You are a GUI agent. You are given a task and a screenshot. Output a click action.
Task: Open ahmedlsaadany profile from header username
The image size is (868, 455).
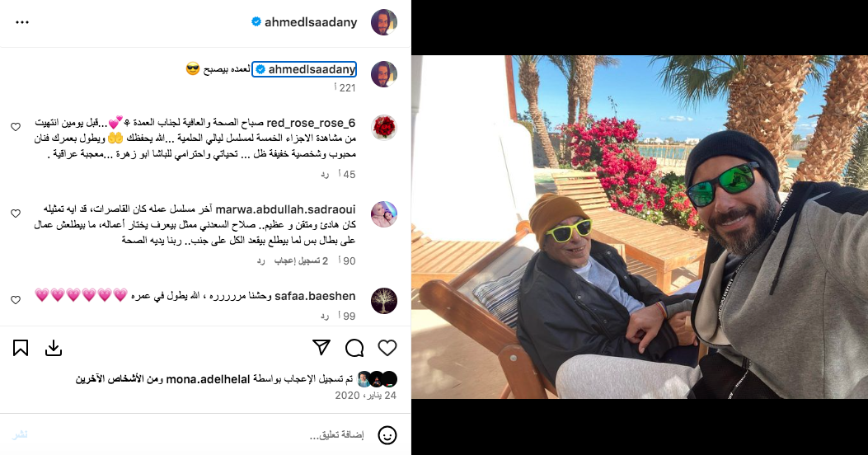click(x=311, y=22)
